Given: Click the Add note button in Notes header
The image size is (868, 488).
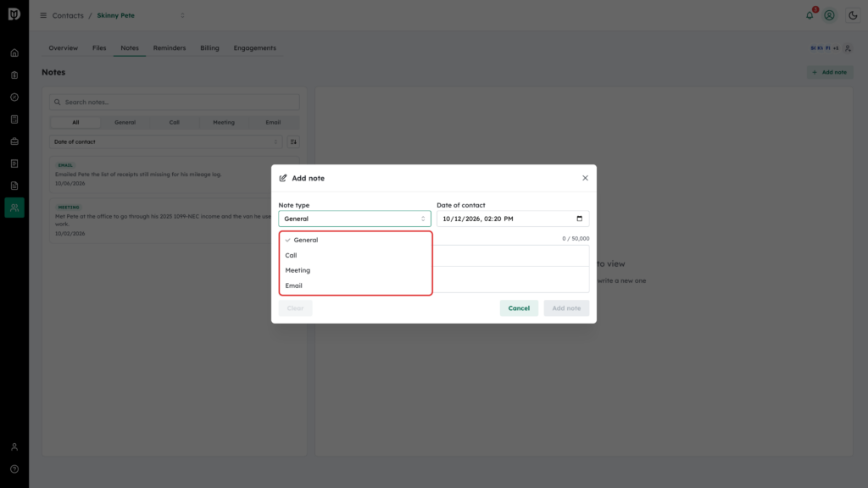Looking at the screenshot, I should (x=829, y=73).
